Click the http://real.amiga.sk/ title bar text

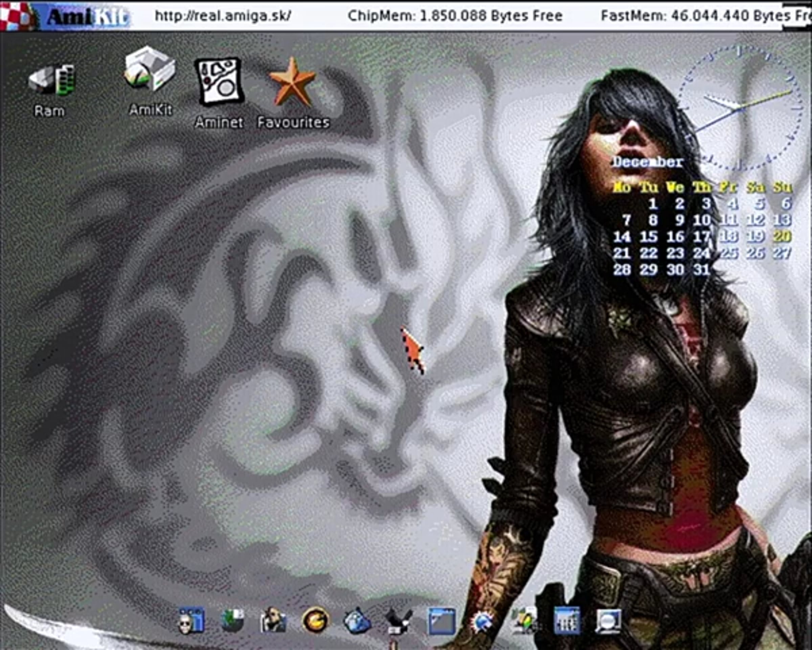point(223,16)
